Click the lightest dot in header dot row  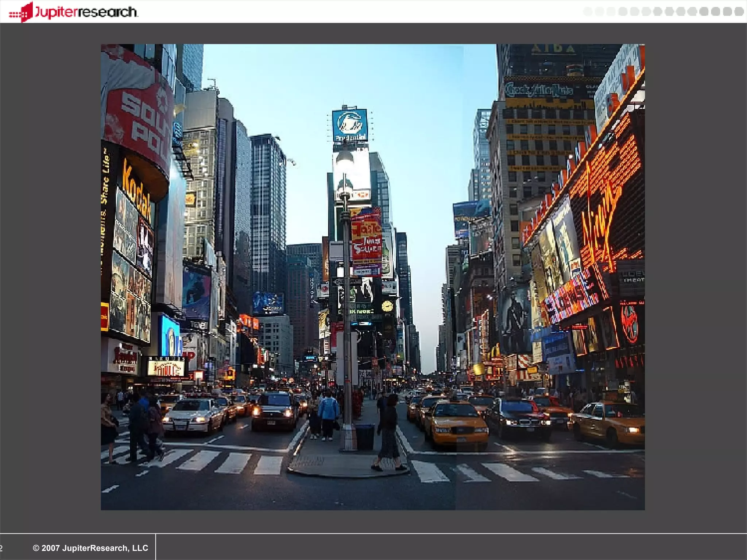(588, 12)
